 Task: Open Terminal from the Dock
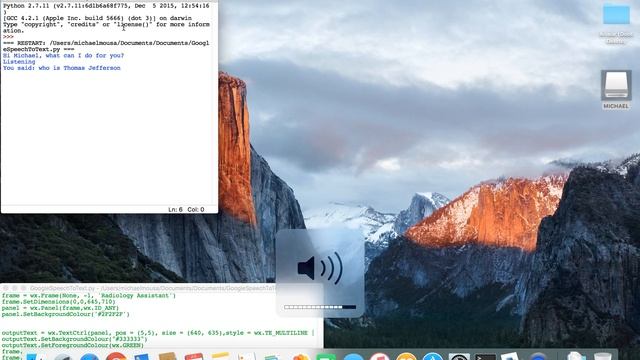[485, 357]
